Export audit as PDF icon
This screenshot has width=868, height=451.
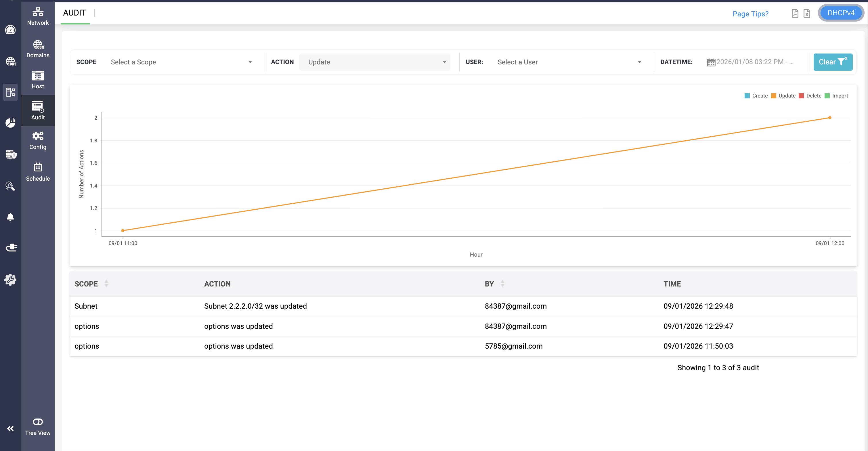pyautogui.click(x=795, y=14)
